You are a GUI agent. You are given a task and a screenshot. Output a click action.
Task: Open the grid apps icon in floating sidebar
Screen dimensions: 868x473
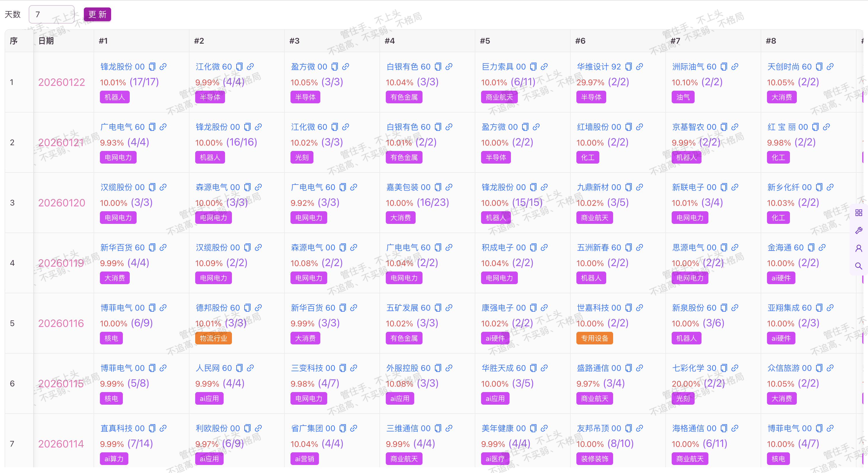pyautogui.click(x=859, y=213)
